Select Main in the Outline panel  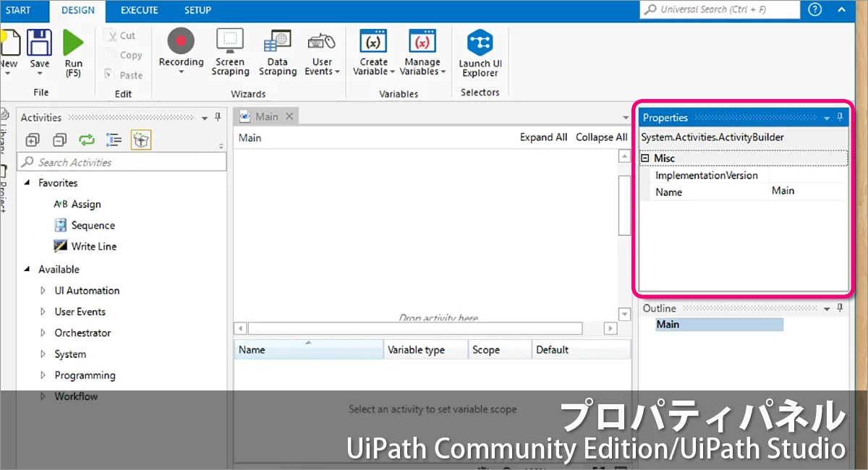[719, 325]
